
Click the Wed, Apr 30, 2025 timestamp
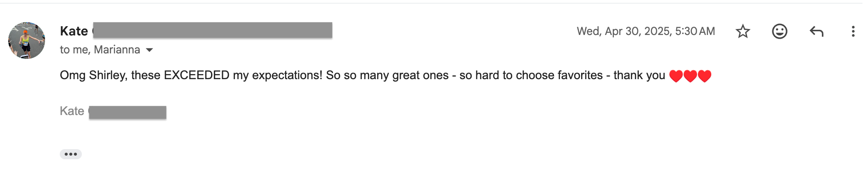pyautogui.click(x=645, y=31)
